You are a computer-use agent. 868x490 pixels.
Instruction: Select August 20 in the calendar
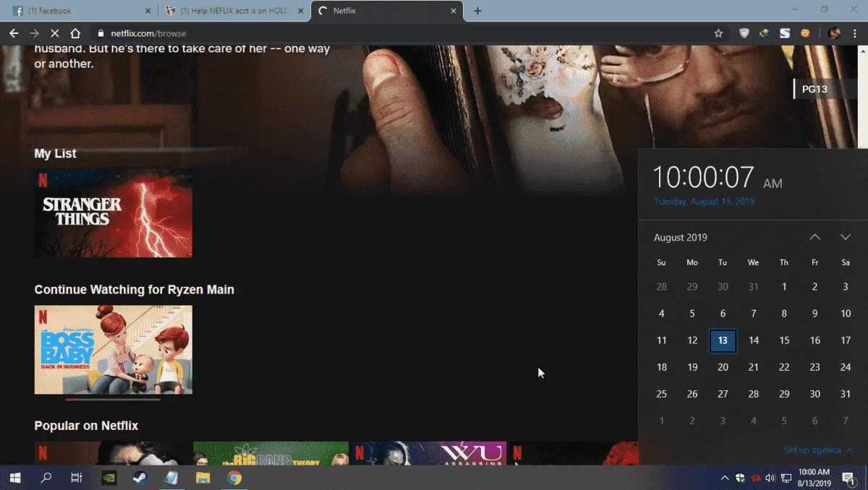click(723, 367)
